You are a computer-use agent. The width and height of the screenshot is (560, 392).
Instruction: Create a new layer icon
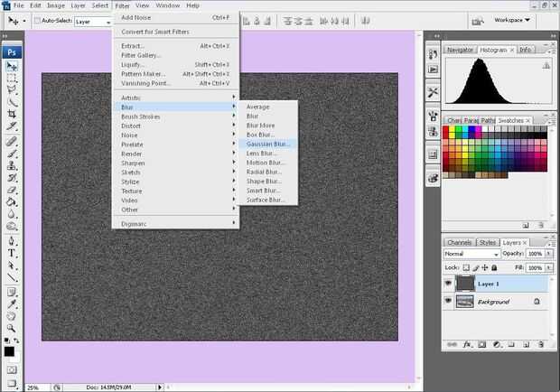coord(526,344)
